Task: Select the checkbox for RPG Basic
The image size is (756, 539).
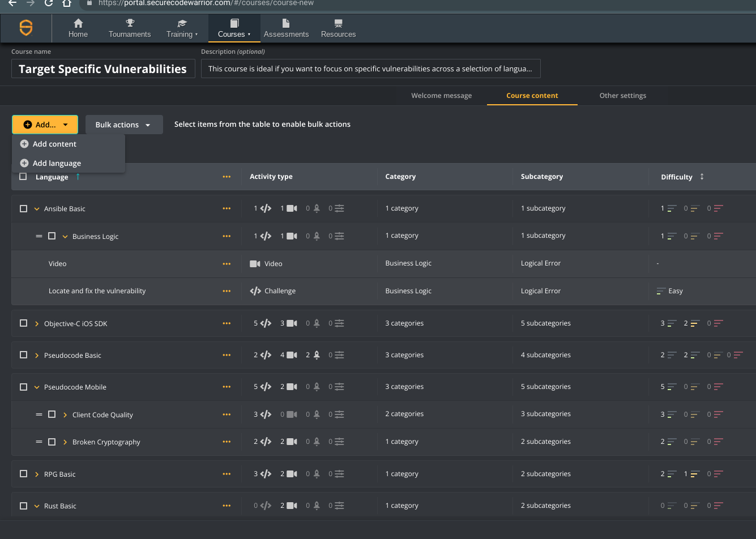Action: (x=23, y=474)
